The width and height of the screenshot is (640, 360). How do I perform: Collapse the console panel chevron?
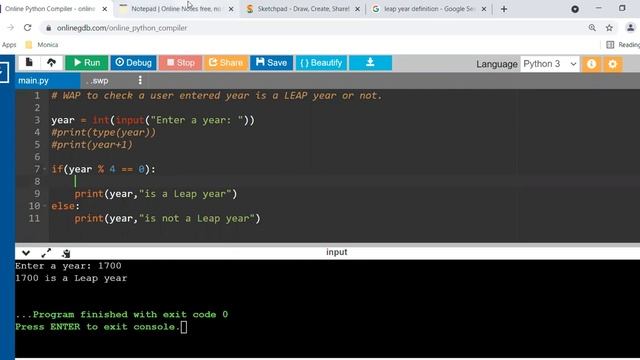(x=26, y=253)
